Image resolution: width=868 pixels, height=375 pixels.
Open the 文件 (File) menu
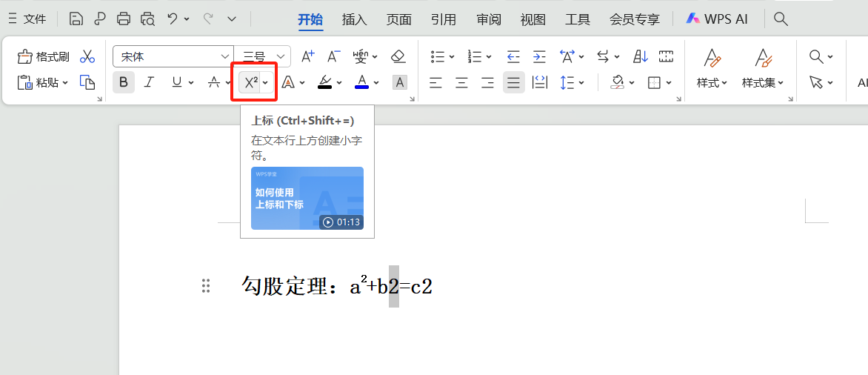27,19
